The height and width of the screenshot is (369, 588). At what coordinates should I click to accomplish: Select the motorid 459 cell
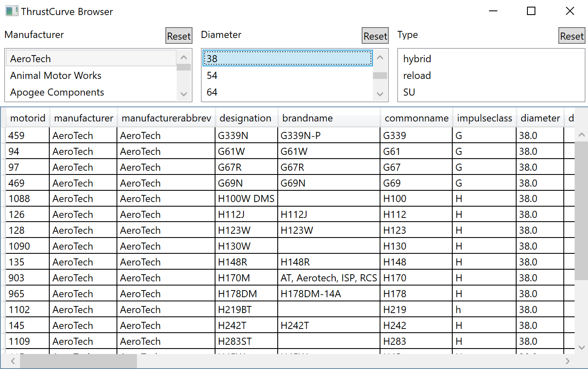tap(28, 135)
